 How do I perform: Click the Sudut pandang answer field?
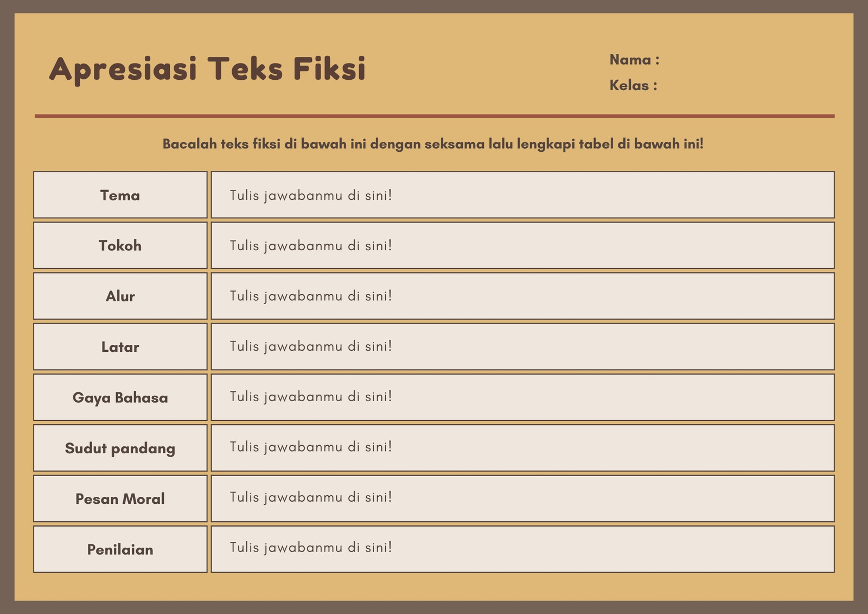522,448
